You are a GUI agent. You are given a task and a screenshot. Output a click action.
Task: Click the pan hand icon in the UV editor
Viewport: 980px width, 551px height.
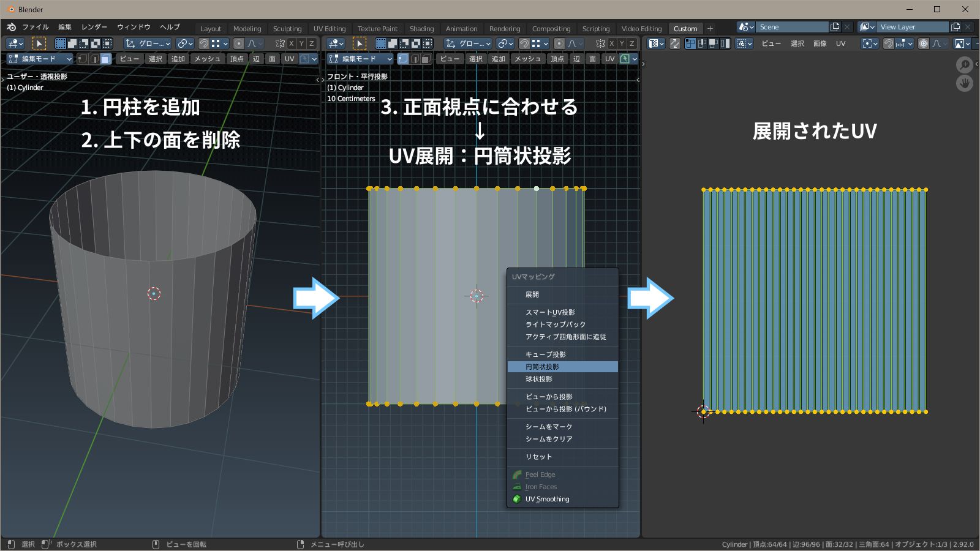pos(965,84)
